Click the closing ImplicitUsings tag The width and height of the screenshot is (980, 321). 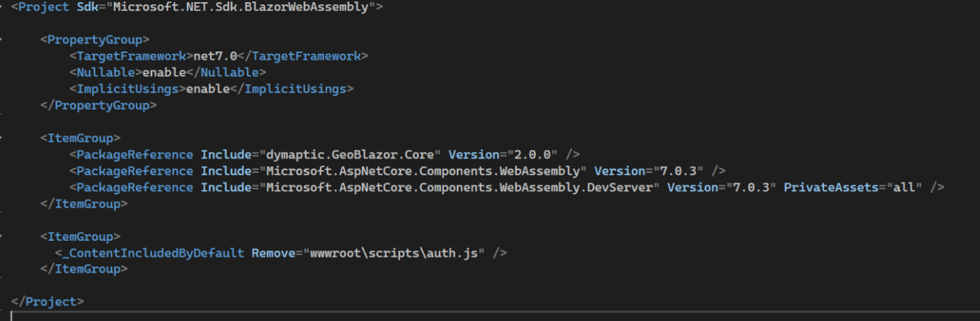tap(292, 89)
